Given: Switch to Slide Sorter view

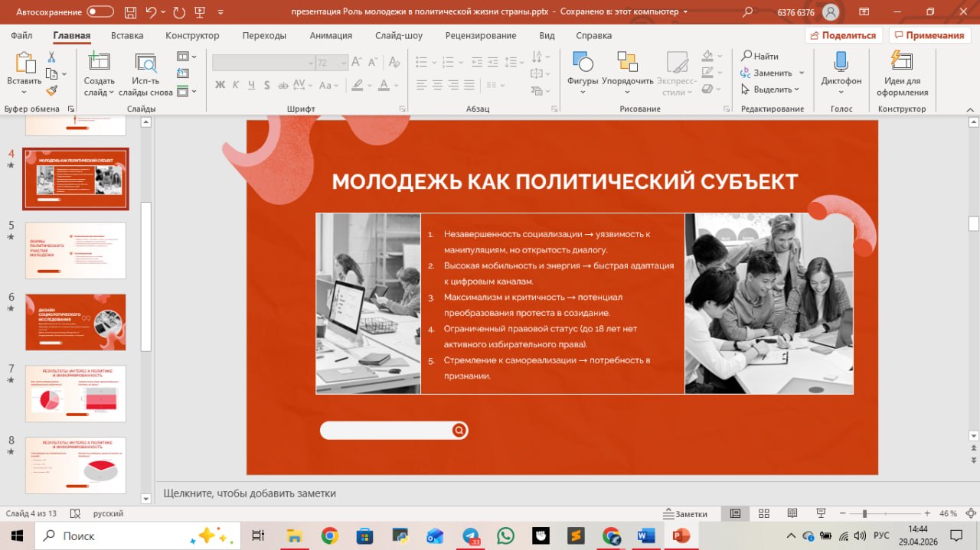Looking at the screenshot, I should (763, 513).
